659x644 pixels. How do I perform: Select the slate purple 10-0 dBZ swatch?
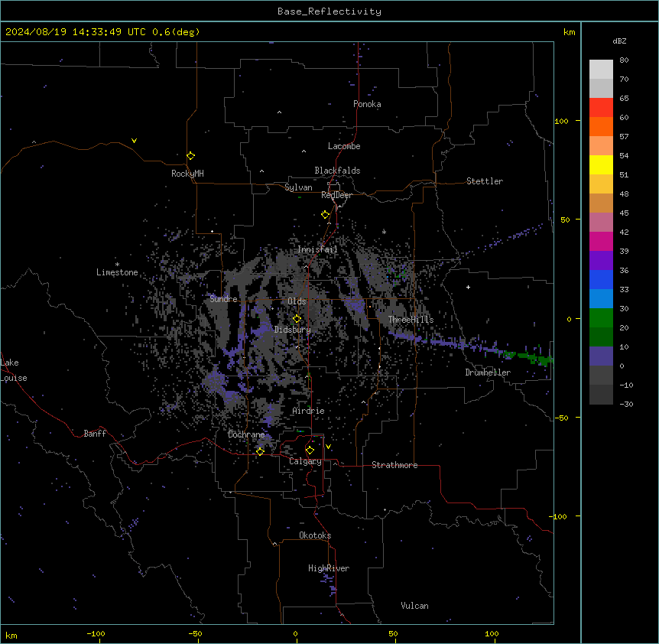[x=601, y=356]
